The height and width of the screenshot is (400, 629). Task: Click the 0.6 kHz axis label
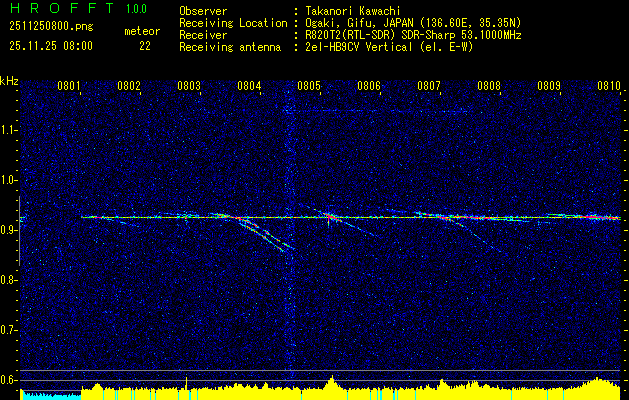coord(8,380)
